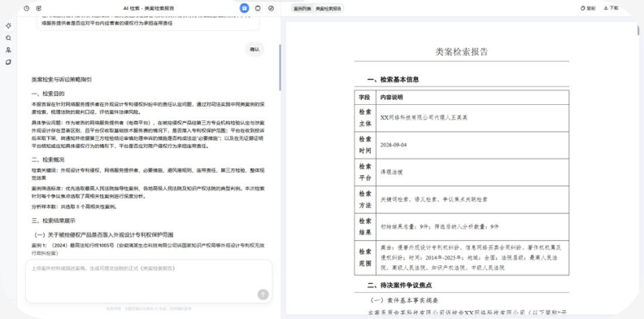Start a new chat with the edit icon
Screen dimensions: 644x319
coord(38,8)
